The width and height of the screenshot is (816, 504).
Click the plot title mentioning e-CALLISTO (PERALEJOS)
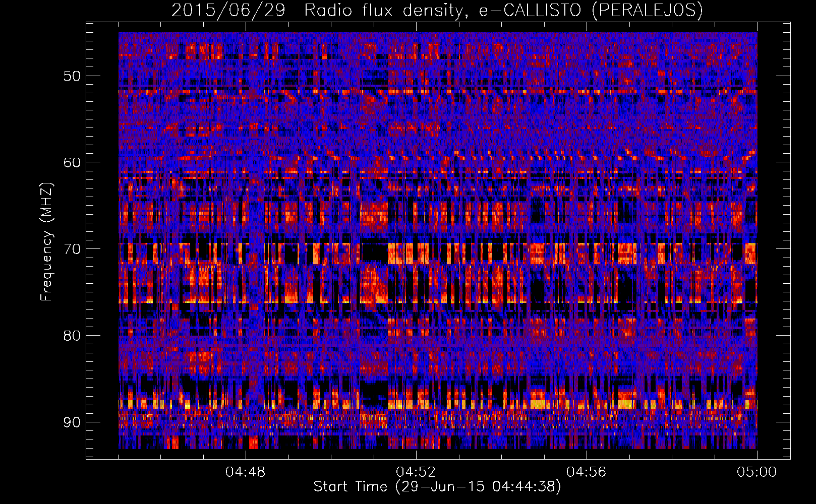tap(437, 10)
